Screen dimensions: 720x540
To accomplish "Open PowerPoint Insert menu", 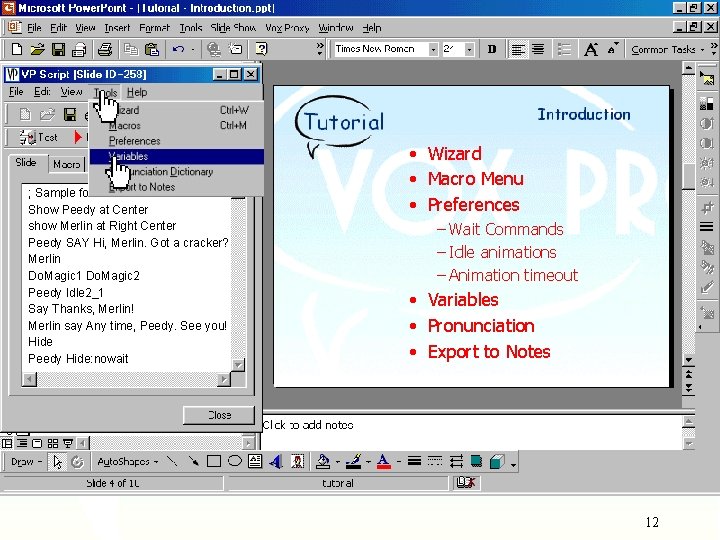I will point(117,28).
